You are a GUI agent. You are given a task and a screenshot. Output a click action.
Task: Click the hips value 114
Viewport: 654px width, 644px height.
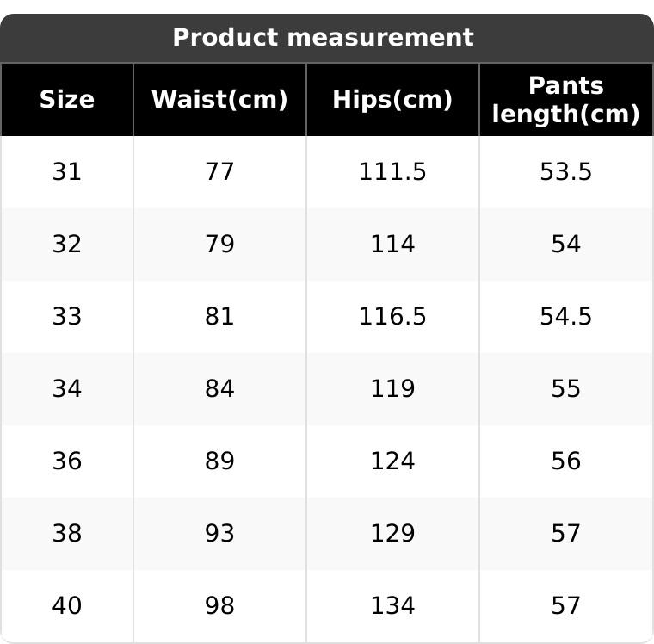(392, 245)
